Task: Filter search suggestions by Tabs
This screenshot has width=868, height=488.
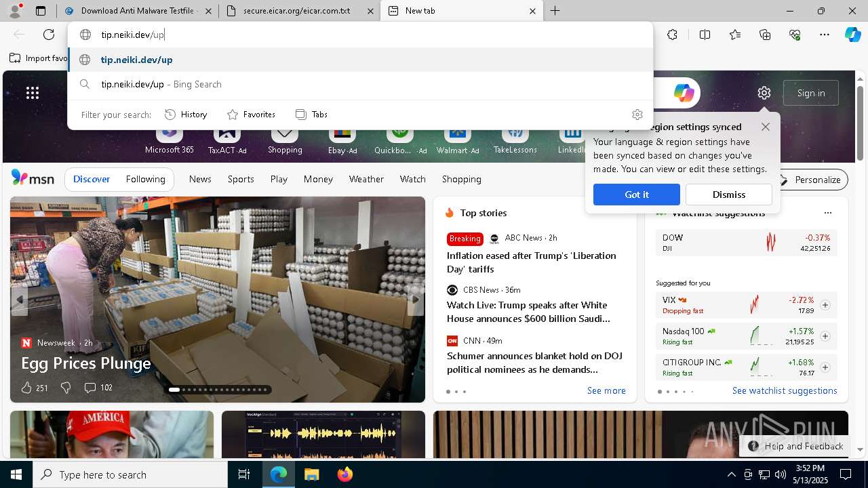Action: pos(311,115)
